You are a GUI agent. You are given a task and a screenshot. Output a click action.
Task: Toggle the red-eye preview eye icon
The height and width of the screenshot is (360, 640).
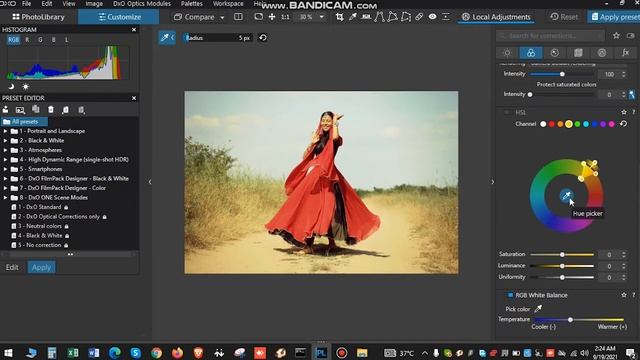(x=432, y=17)
